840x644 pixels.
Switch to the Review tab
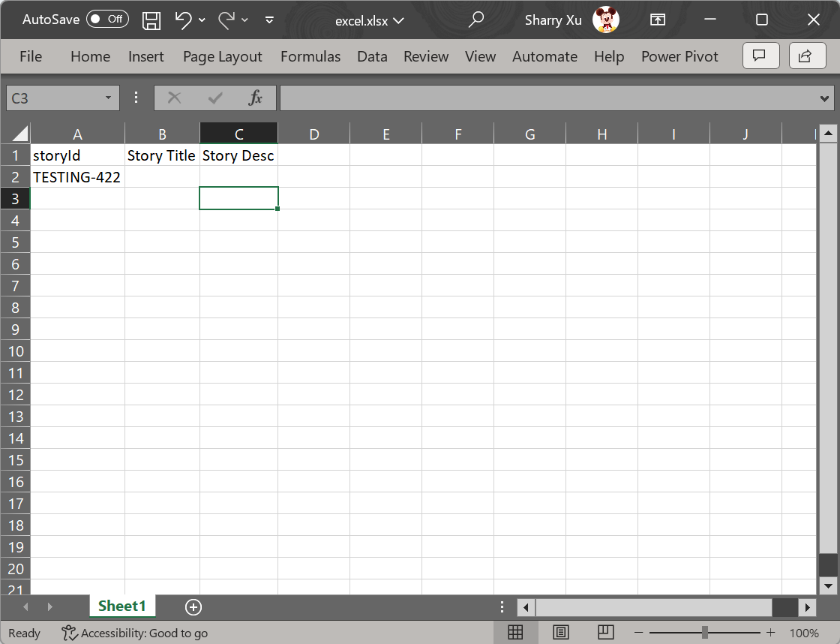tap(426, 56)
